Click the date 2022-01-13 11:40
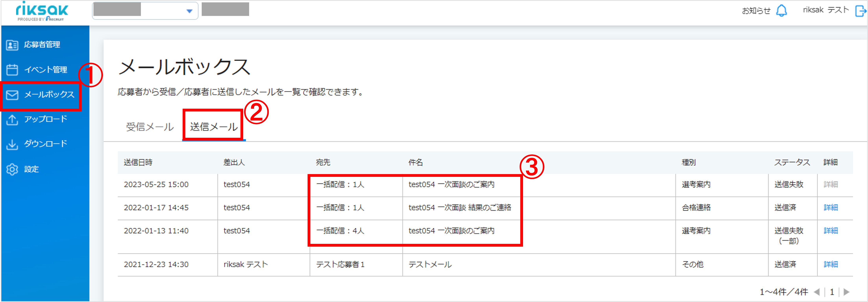 coord(156,231)
